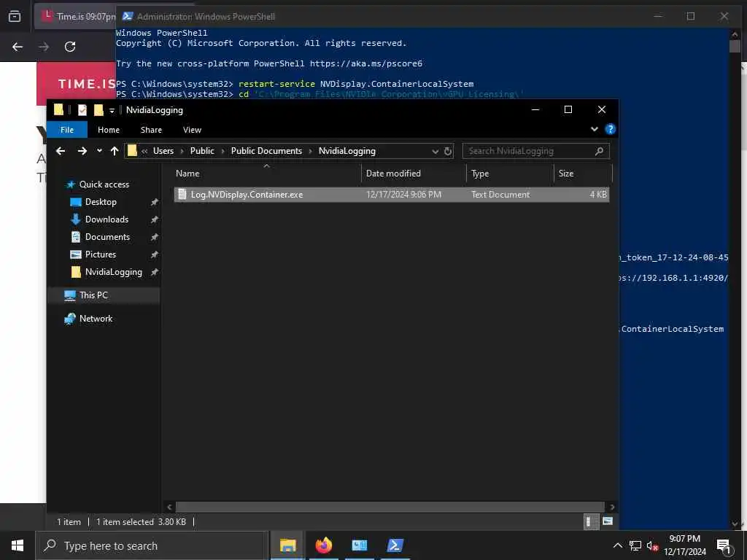
Task: Open the taskbar app beside Firefox
Action: 359,545
